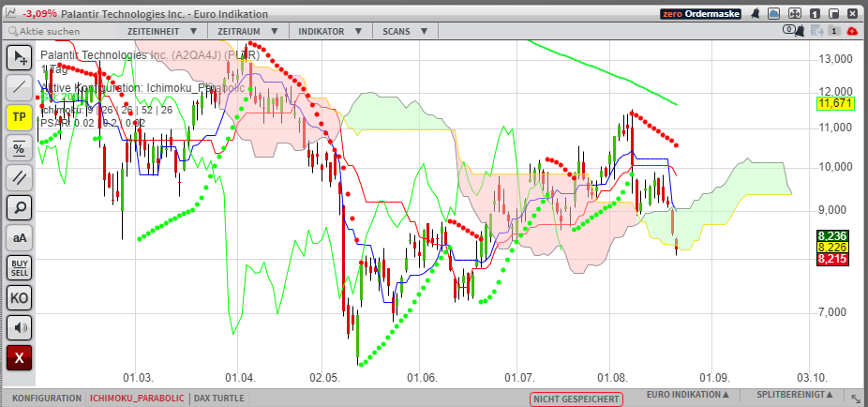Select the DAX TURTLE configuration
The image size is (868, 407).
[218, 399]
